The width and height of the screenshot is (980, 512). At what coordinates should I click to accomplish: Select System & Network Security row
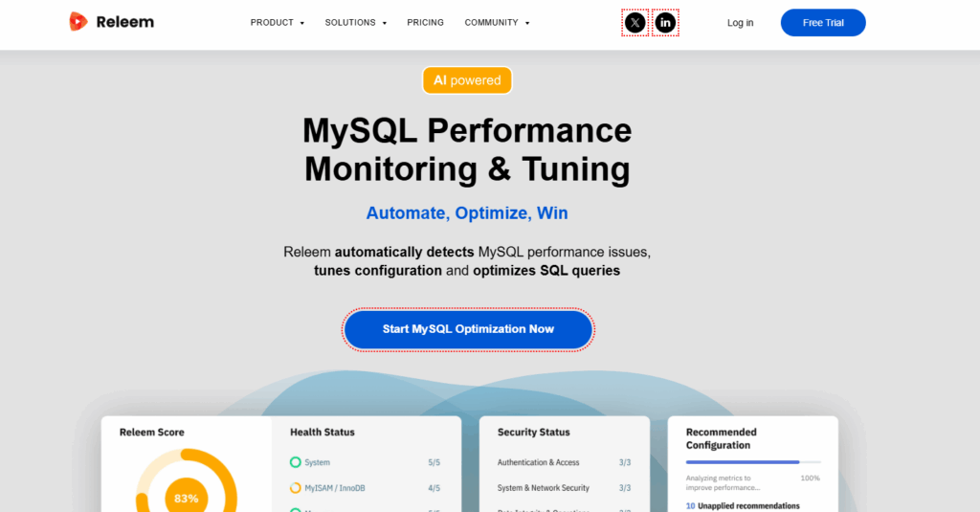point(564,488)
